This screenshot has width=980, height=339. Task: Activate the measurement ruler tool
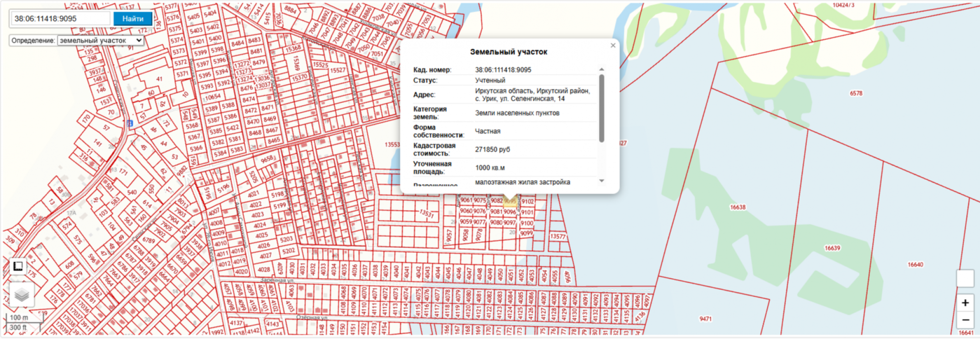(18, 266)
